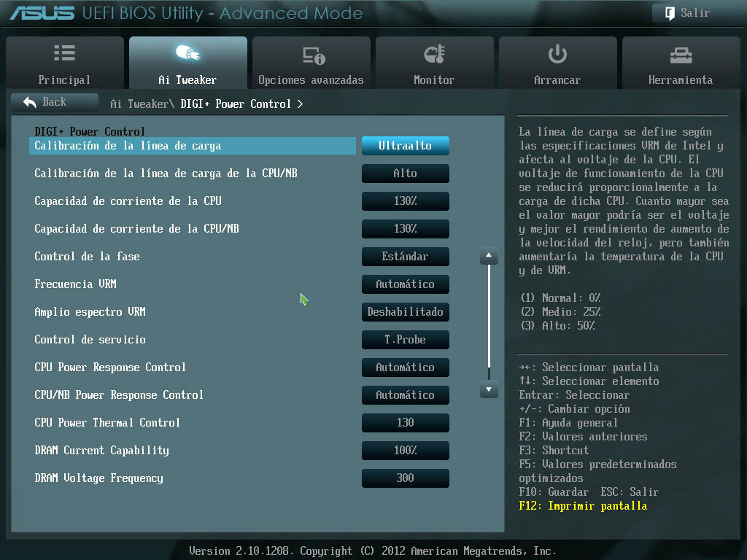The width and height of the screenshot is (747, 560).
Task: Click F5: Valores predeterminados hint
Action: [598, 471]
